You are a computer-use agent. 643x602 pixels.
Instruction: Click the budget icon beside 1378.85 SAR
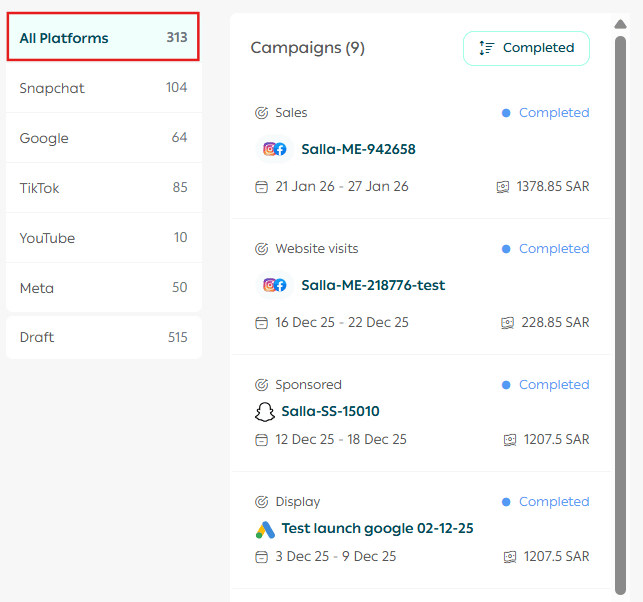503,187
